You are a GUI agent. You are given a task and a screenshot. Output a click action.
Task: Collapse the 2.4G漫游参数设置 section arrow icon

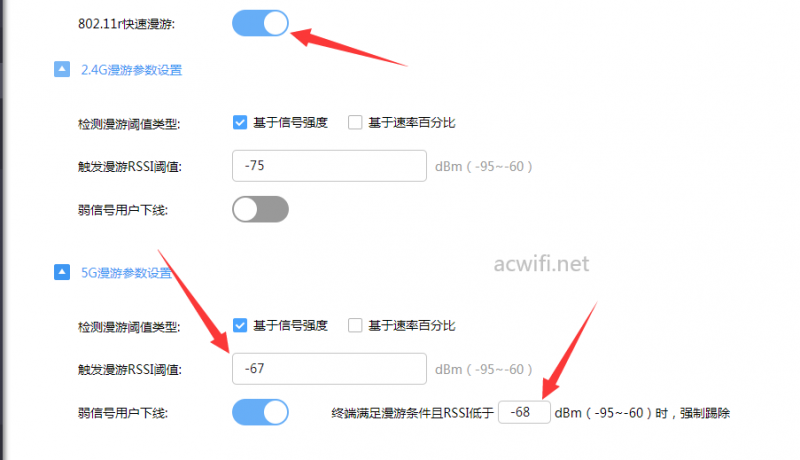(62, 69)
